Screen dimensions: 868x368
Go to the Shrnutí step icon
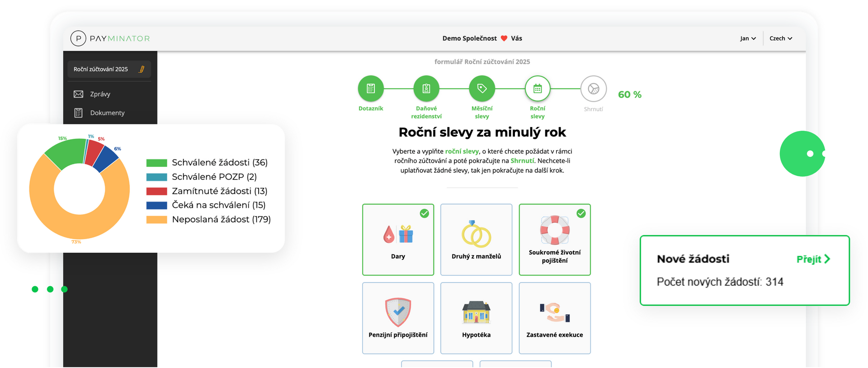tap(593, 89)
